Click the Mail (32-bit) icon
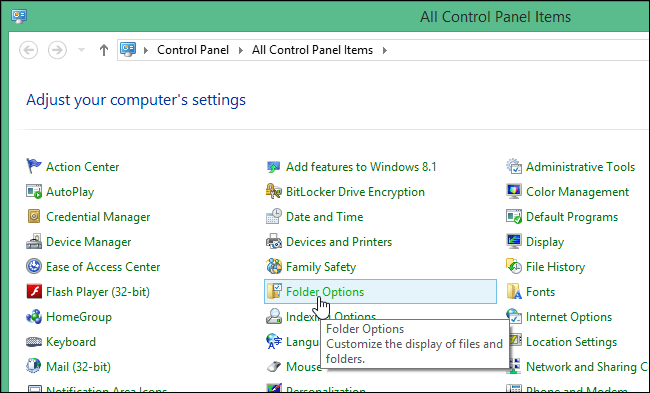The image size is (650, 393). pyautogui.click(x=34, y=366)
